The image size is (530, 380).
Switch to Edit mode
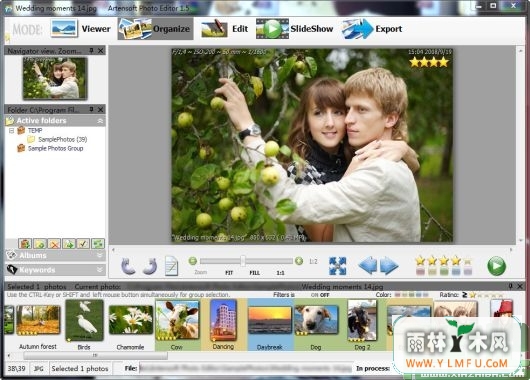tap(224, 29)
